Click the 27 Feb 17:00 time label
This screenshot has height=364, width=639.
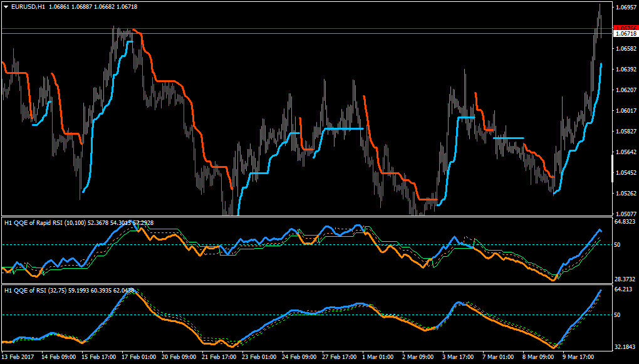[339, 356]
